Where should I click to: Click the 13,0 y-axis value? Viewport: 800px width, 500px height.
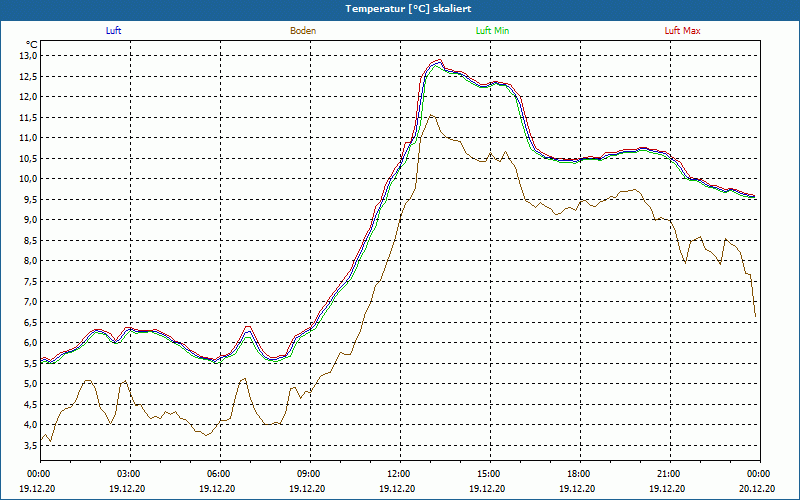pyautogui.click(x=29, y=56)
